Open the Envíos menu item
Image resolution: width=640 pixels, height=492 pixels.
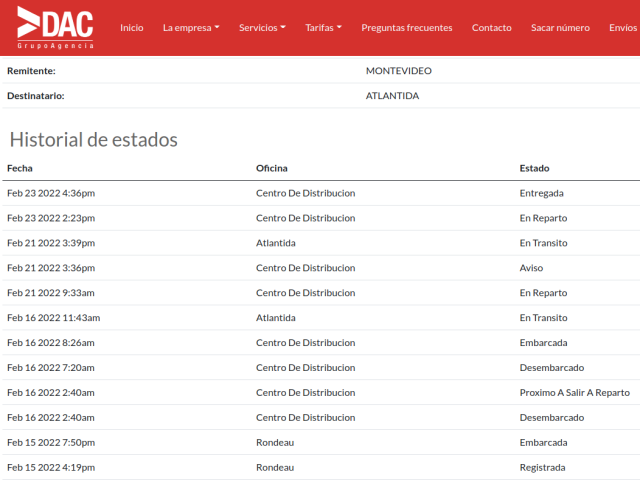coord(623,28)
